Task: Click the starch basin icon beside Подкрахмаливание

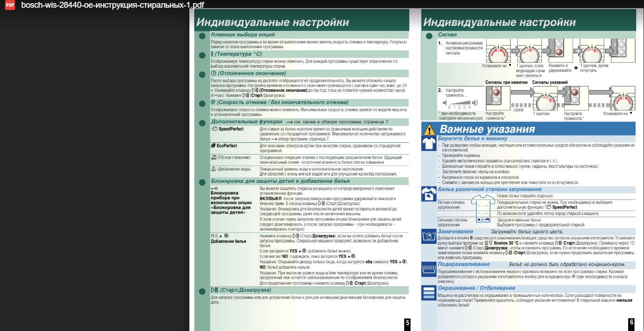Action: (429, 269)
